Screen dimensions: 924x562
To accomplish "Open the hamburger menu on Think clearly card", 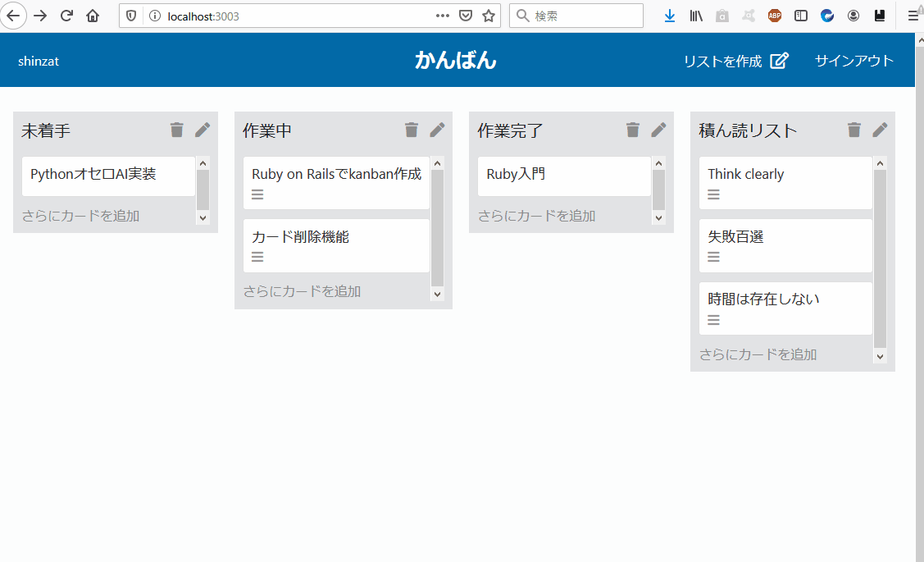I will [x=712, y=194].
